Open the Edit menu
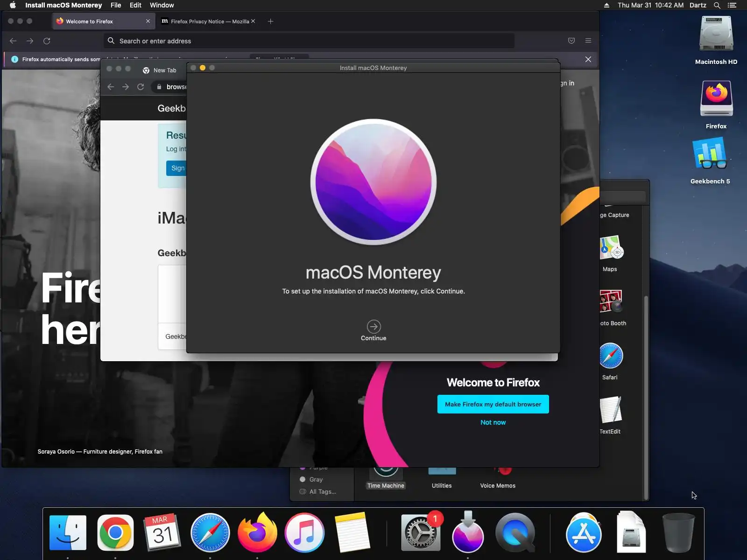 point(135,5)
